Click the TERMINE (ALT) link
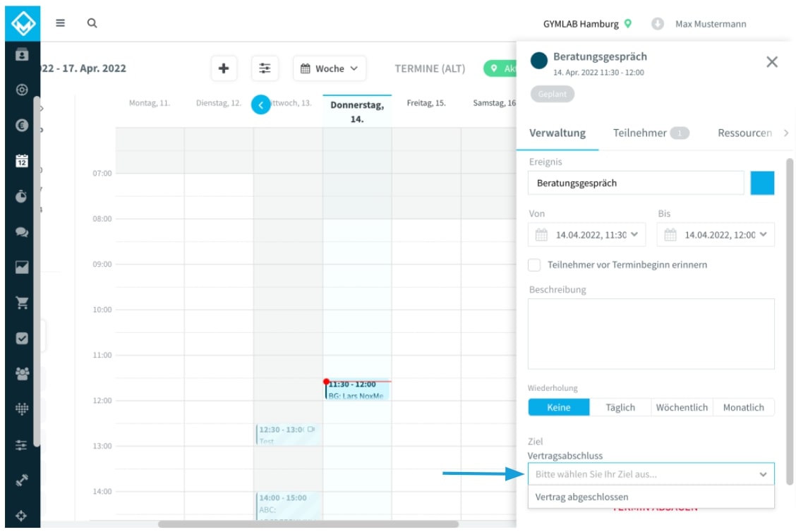Image resolution: width=796 pixels, height=532 pixels. pos(430,68)
